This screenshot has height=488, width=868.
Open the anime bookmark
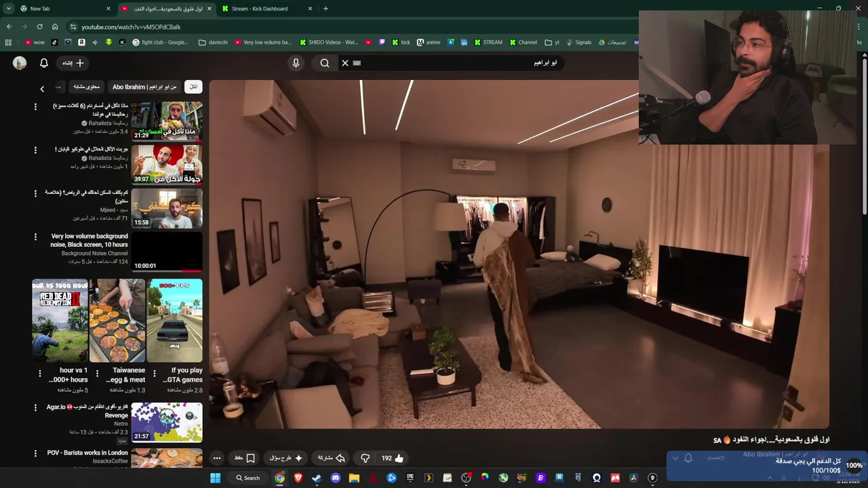point(429,42)
